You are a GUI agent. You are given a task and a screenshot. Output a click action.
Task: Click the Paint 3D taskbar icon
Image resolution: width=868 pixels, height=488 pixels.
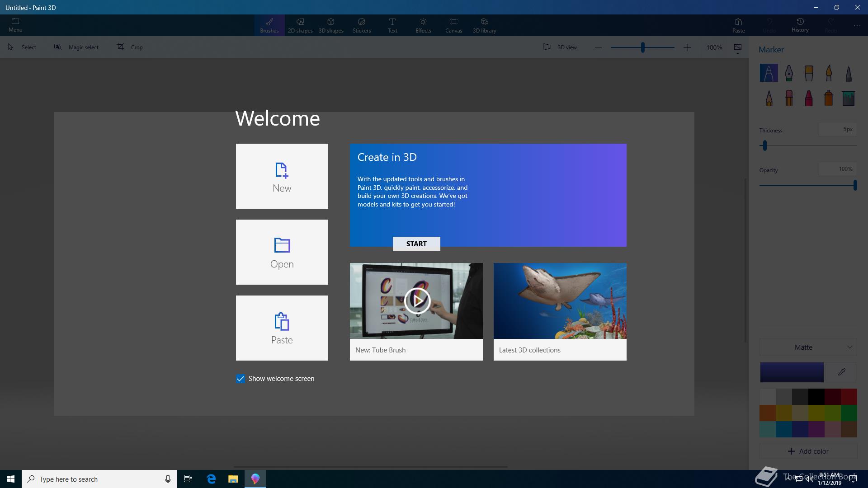[x=255, y=479]
